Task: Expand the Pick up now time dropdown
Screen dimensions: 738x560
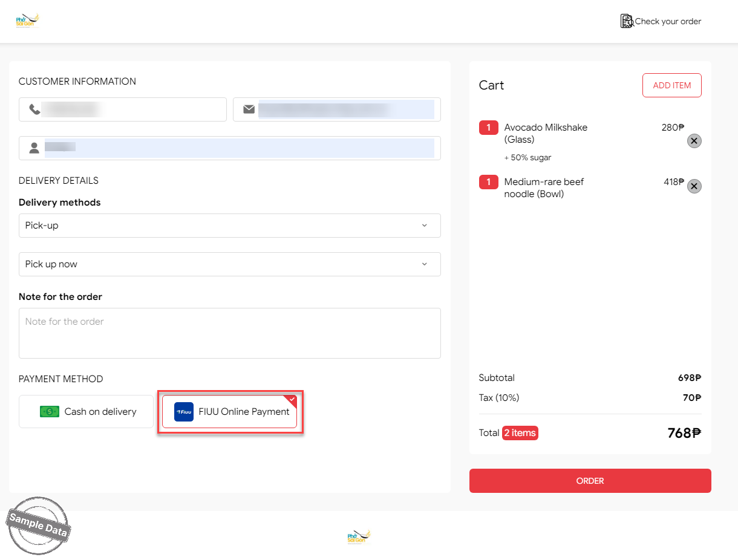Action: click(229, 264)
